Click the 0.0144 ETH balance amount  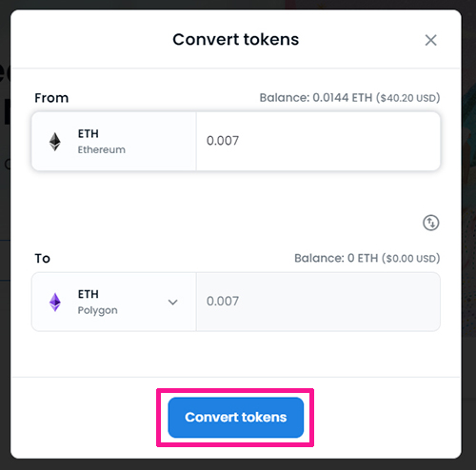343,98
